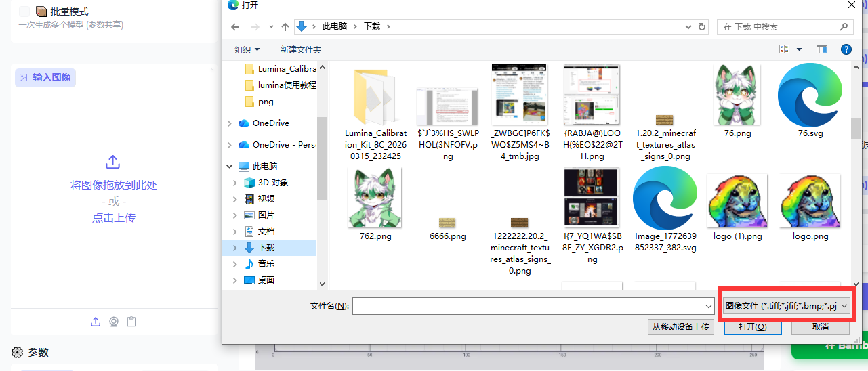This screenshot has width=868, height=371.
Task: Click 此电脑 in the address breadcrumb
Action: point(335,26)
